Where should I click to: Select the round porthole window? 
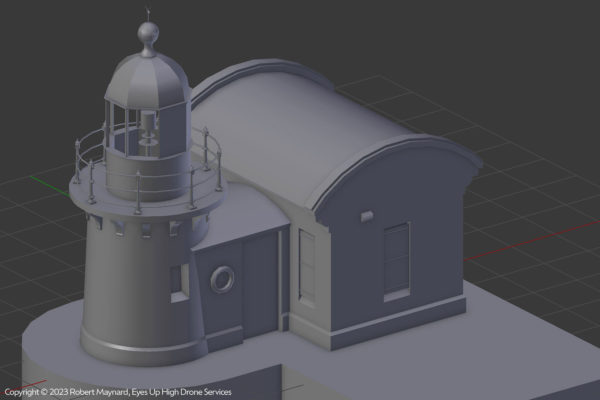tap(222, 278)
